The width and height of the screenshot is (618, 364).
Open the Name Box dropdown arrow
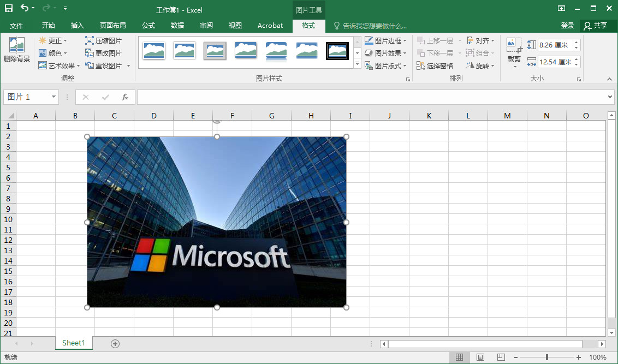[54, 97]
